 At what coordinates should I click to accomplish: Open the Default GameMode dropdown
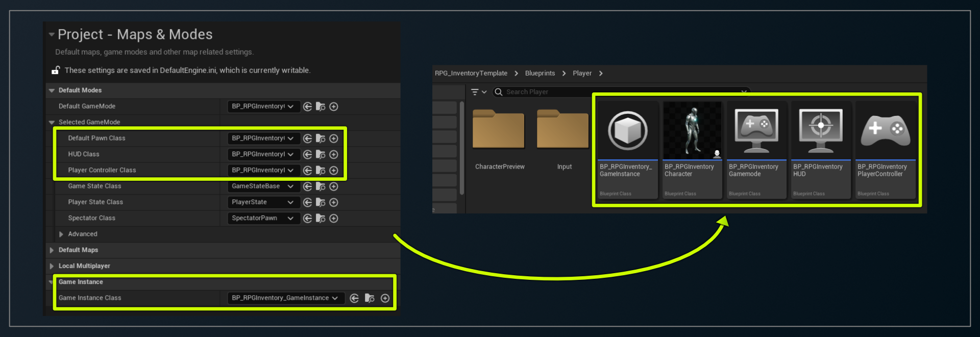tap(263, 107)
